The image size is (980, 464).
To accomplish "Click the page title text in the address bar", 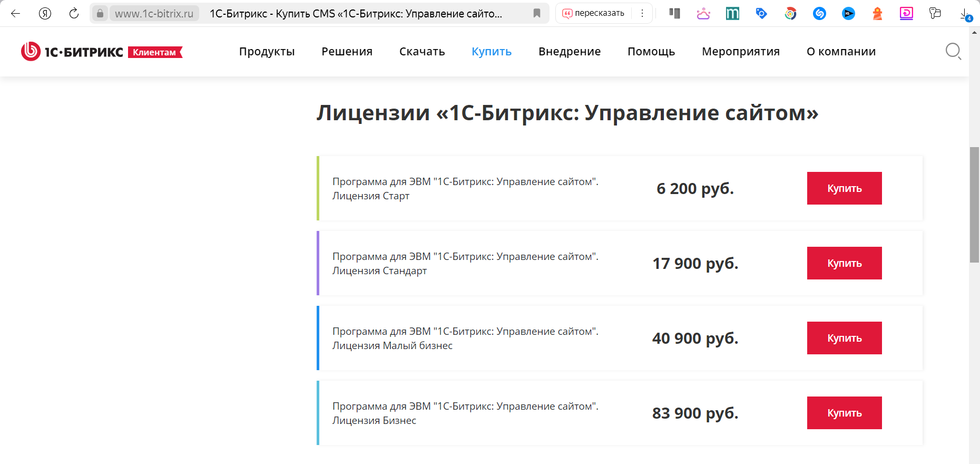I will [356, 14].
